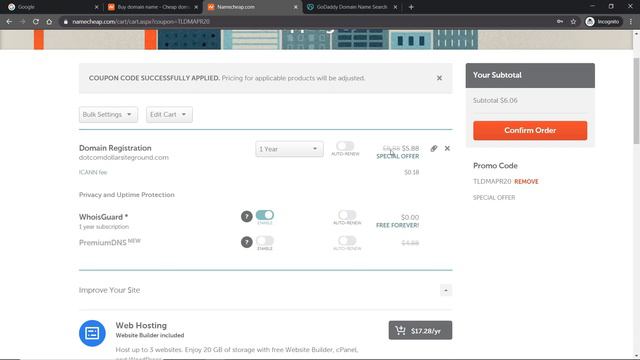This screenshot has width=640, height=360.
Task: Collapse the Improve Your Site section
Action: (x=446, y=290)
